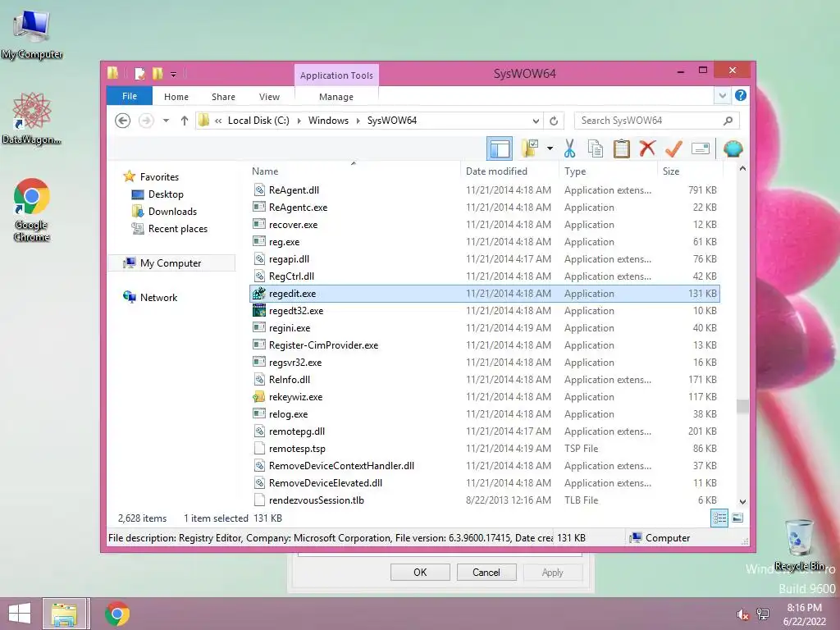Click the Application Tools contextual tab
This screenshot has height=630, width=840.
pyautogui.click(x=336, y=75)
